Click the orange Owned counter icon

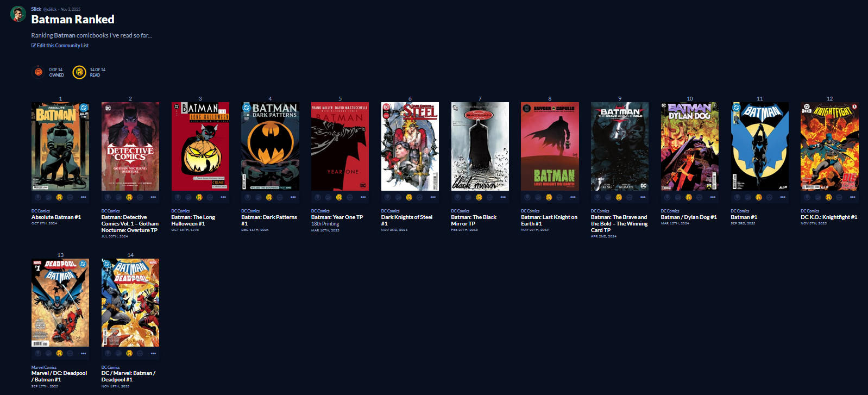[38, 72]
